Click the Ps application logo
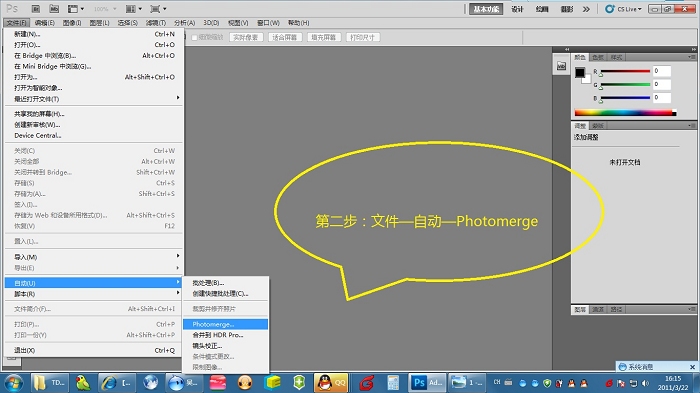Screen dimensions: 700x393 pyautogui.click(x=12, y=9)
